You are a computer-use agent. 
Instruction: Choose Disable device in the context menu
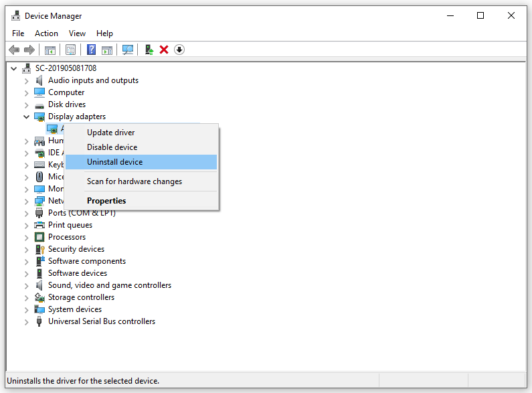(x=112, y=147)
